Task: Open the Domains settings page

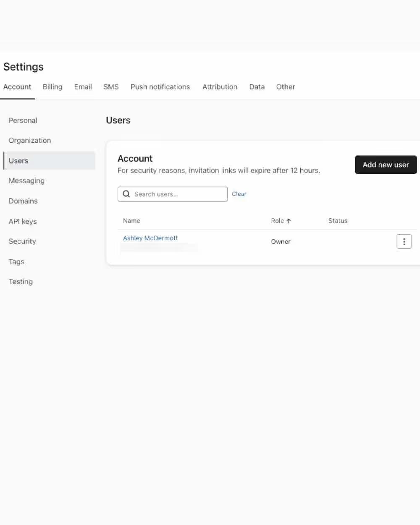Action: tap(23, 201)
